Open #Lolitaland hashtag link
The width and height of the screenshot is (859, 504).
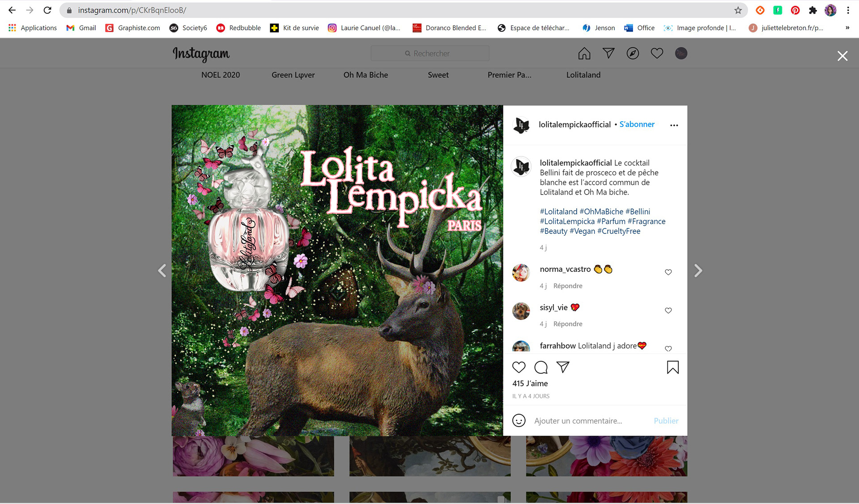pyautogui.click(x=558, y=212)
